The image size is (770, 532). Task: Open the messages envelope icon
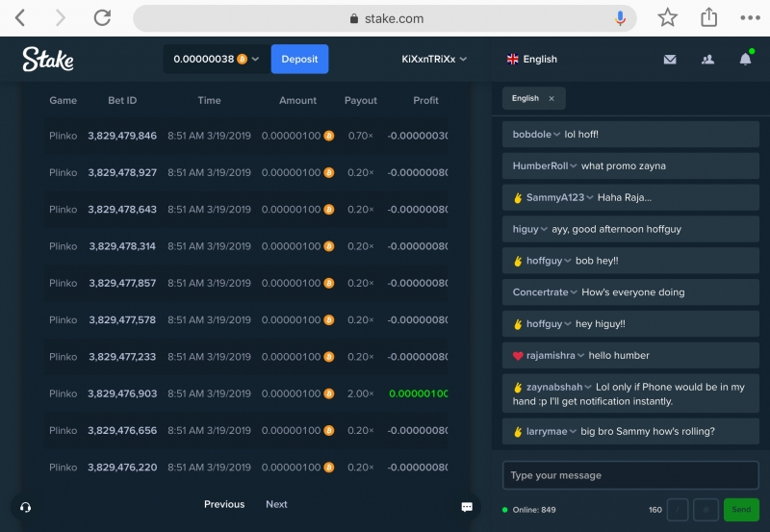click(670, 60)
